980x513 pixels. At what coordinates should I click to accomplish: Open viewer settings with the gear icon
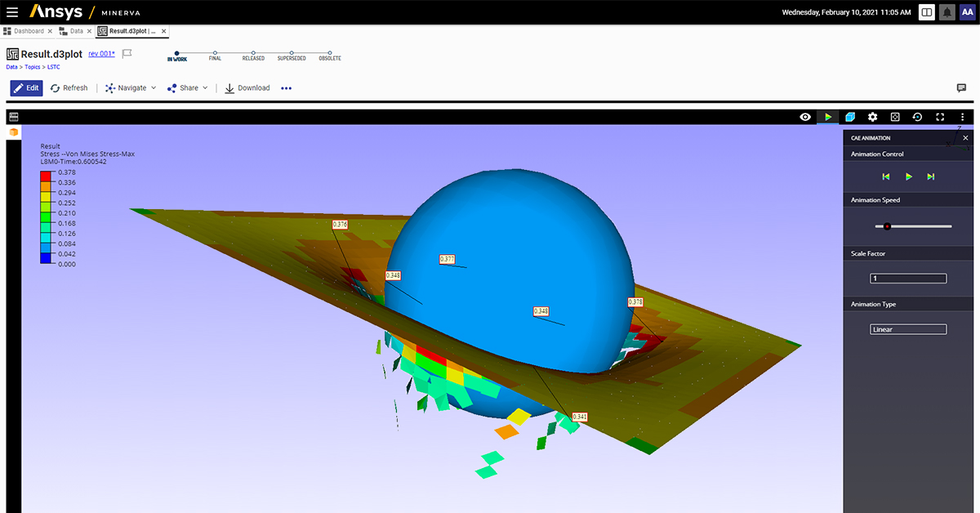[x=873, y=117]
